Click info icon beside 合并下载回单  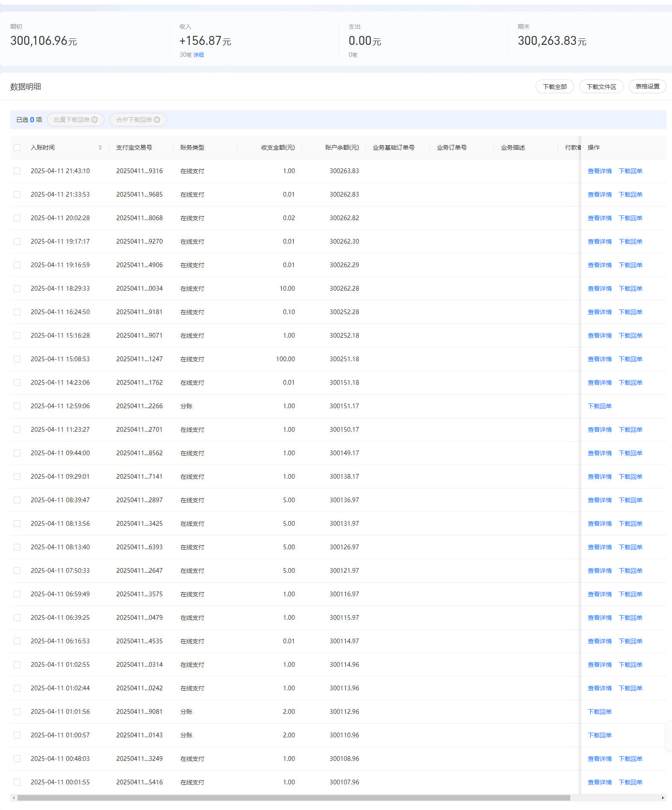click(x=157, y=120)
